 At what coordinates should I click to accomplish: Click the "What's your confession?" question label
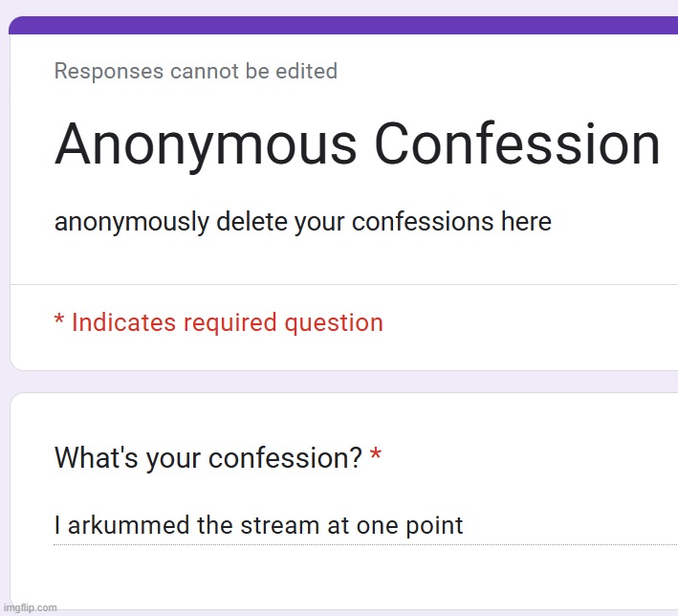point(208,458)
